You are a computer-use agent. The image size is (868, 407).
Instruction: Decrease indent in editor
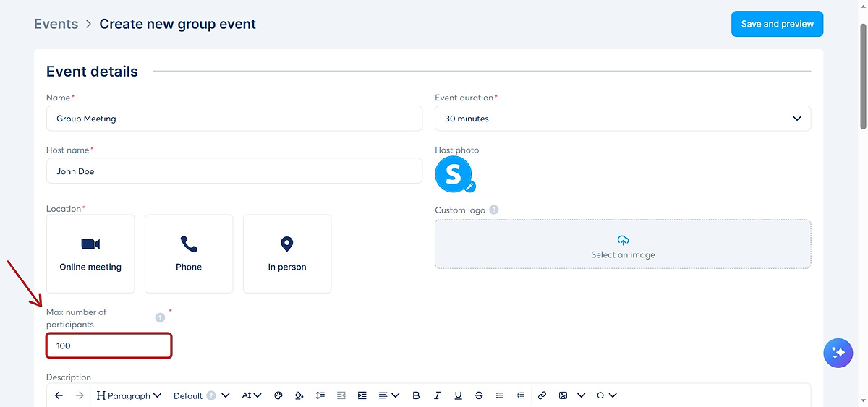click(x=341, y=395)
